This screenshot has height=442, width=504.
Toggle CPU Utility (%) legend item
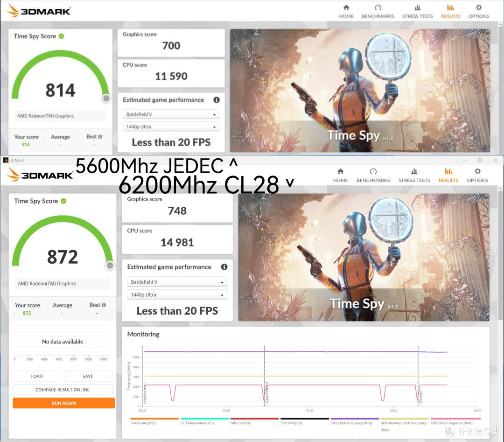[x=304, y=421]
